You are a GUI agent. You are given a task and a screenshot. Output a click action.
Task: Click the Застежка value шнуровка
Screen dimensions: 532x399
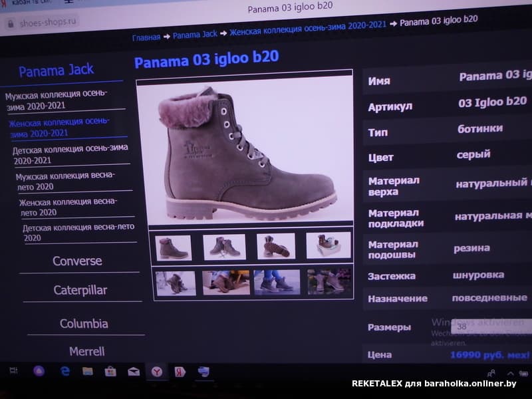(478, 275)
